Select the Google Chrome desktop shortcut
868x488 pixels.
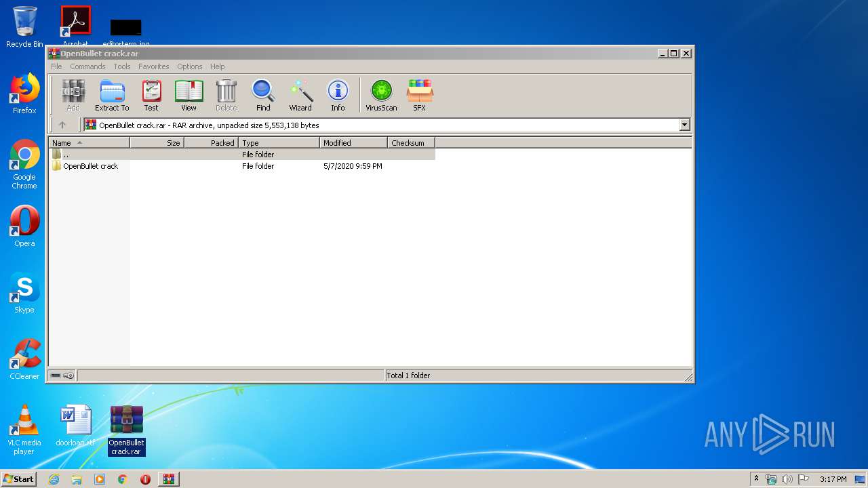24,165
